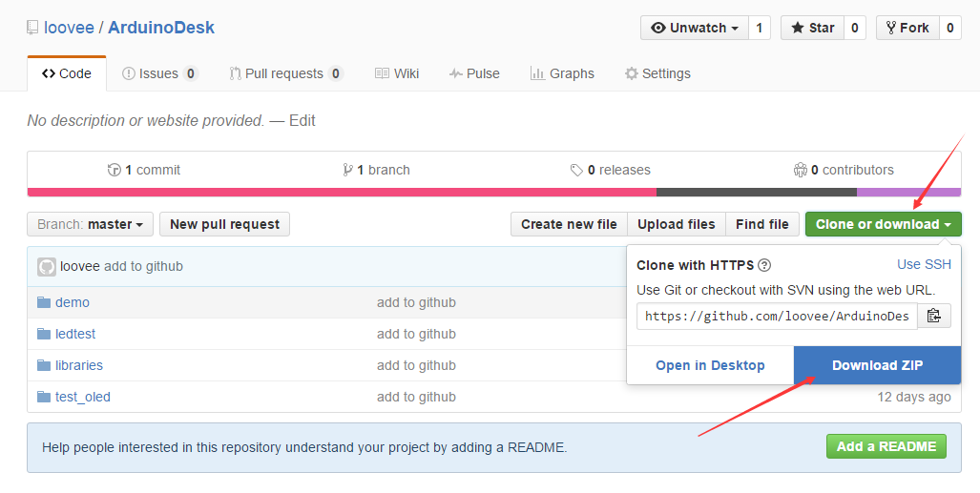Image resolution: width=980 pixels, height=493 pixels.
Task: Click the copy URL clipboard icon
Action: pyautogui.click(x=934, y=316)
